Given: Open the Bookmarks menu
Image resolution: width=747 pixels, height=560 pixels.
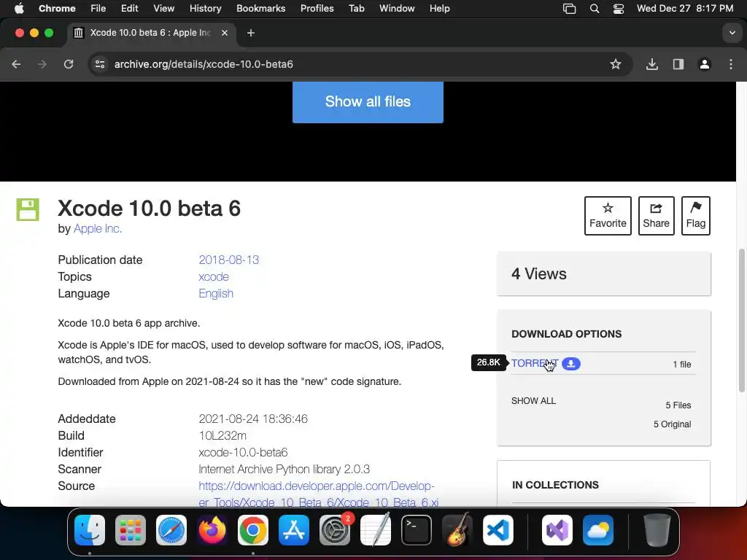Looking at the screenshot, I should point(260,8).
